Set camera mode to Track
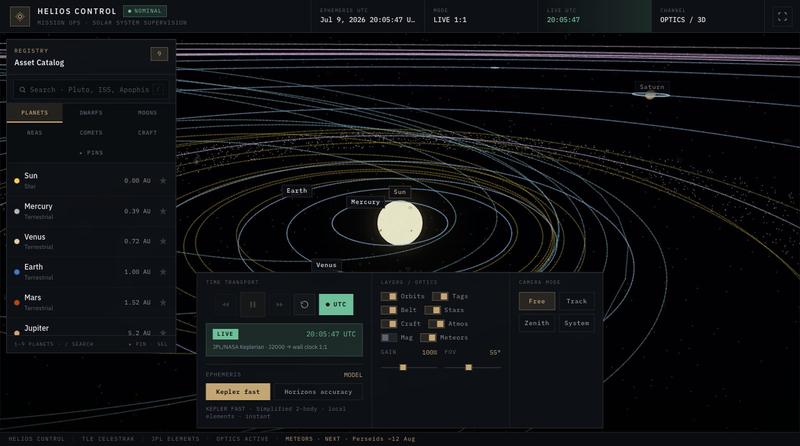 pos(577,302)
